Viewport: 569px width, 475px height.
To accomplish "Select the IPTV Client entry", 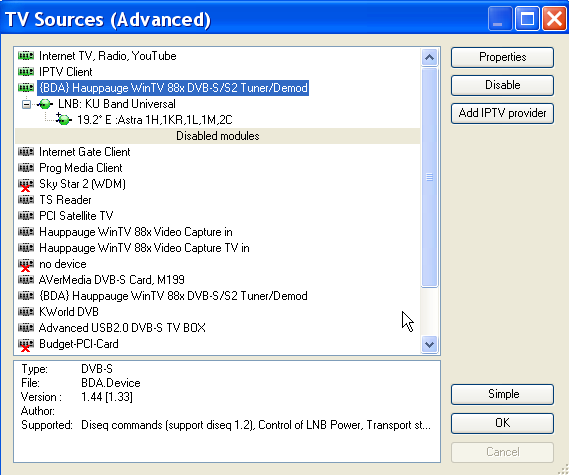I will tap(66, 72).
